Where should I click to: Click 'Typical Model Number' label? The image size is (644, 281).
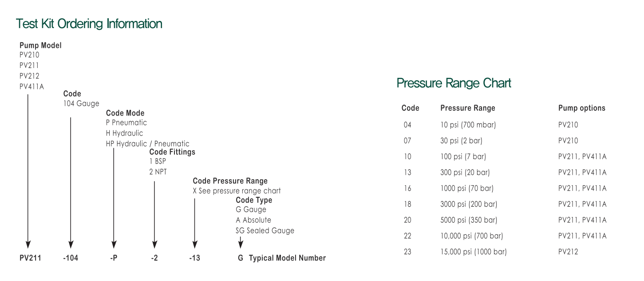pyautogui.click(x=287, y=258)
